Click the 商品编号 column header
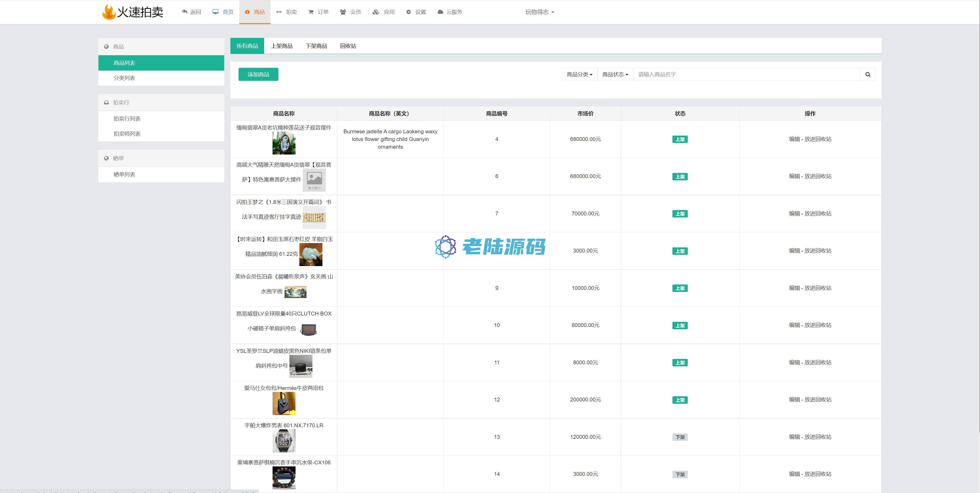This screenshot has height=493, width=980. tap(497, 113)
